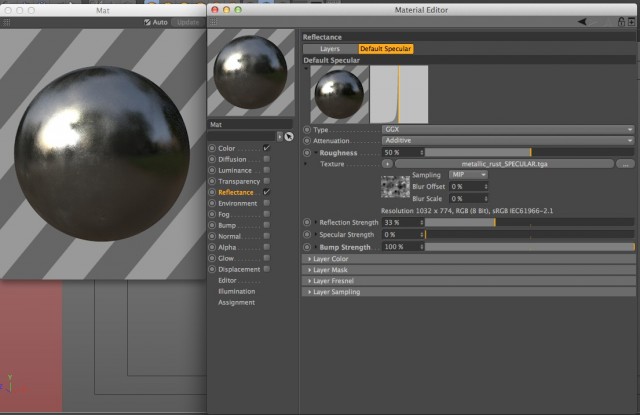640x415 pixels.
Task: Click the circle icon beside Environment channel
Action: 212,203
